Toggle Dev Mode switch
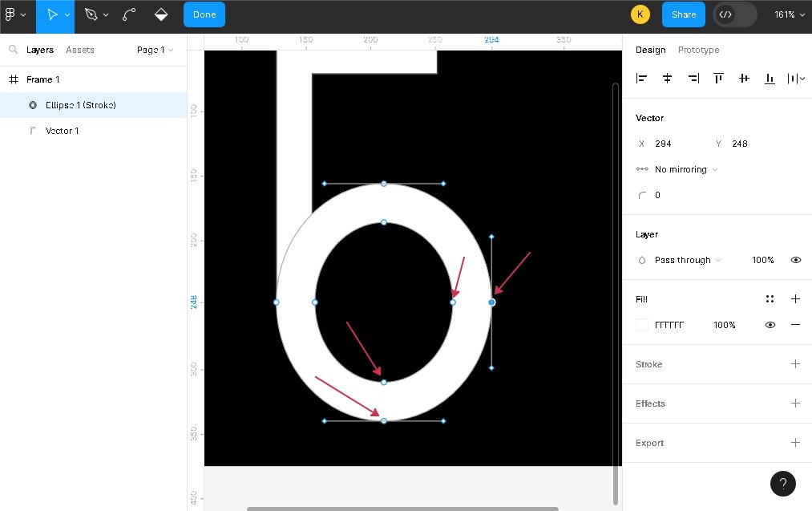The width and height of the screenshot is (812, 511). point(734,14)
